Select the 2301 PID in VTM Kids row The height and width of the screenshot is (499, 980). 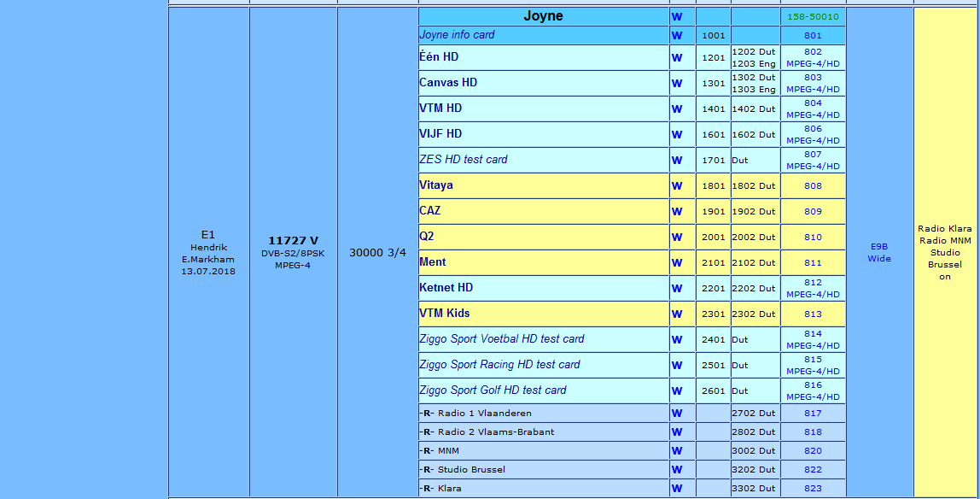point(713,314)
